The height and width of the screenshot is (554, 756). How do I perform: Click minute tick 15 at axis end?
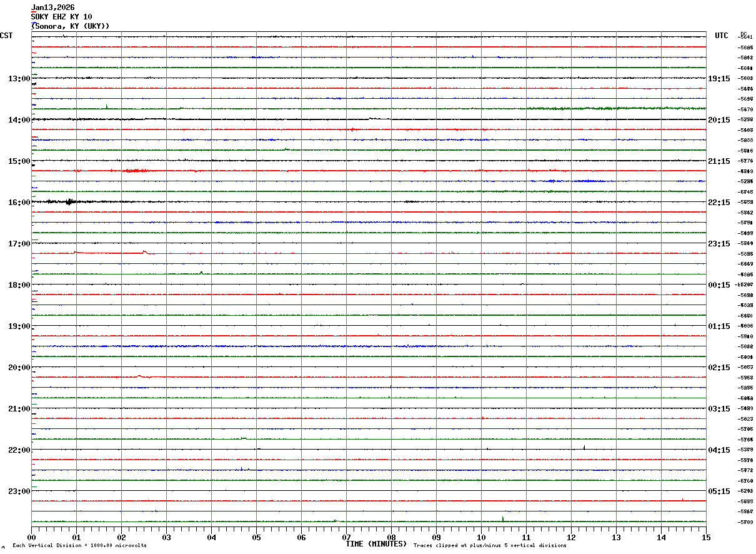tap(706, 538)
